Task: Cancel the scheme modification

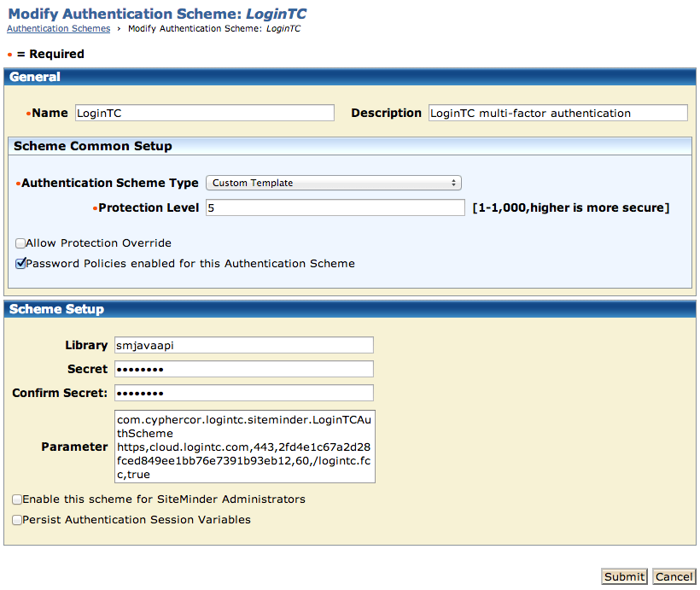Action: 674,576
